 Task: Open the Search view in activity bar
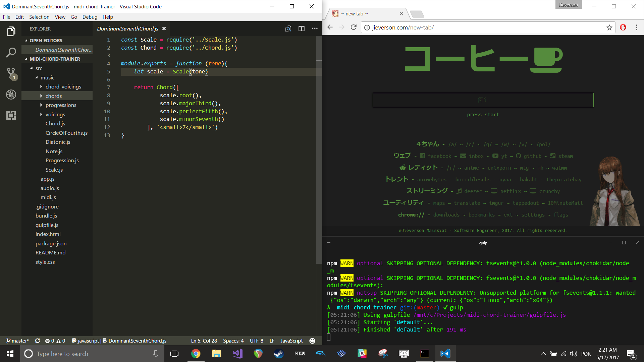tap(11, 53)
